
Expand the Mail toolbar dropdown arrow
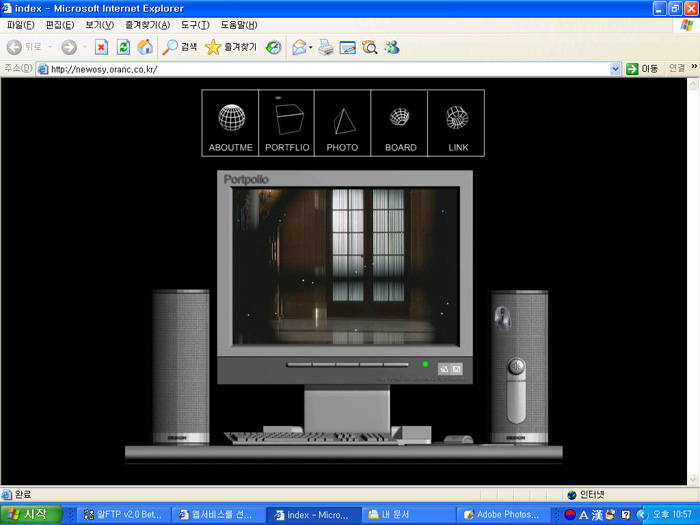311,47
